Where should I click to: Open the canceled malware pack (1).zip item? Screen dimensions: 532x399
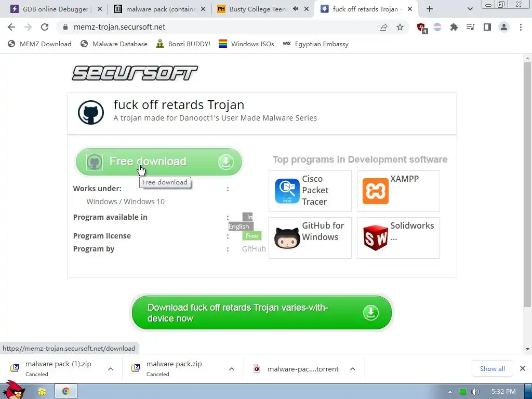pyautogui.click(x=58, y=368)
